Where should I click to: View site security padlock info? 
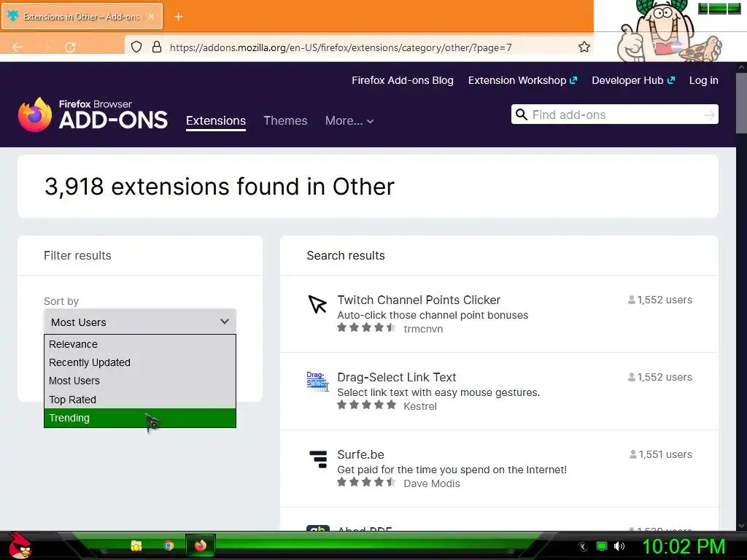click(x=157, y=47)
